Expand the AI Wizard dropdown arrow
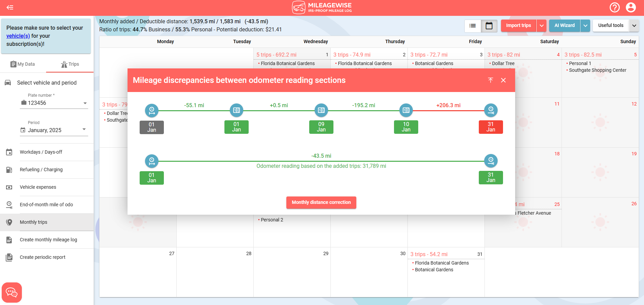The width and height of the screenshot is (644, 305). 585,26
